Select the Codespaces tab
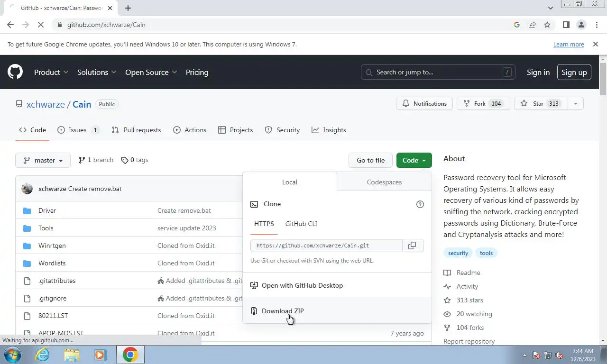The image size is (607, 364). click(x=384, y=182)
